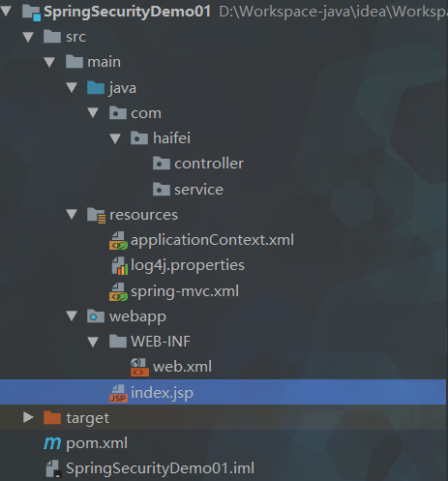Collapse the src folder arrow
Screen dimensions: 448x481
click(28, 37)
